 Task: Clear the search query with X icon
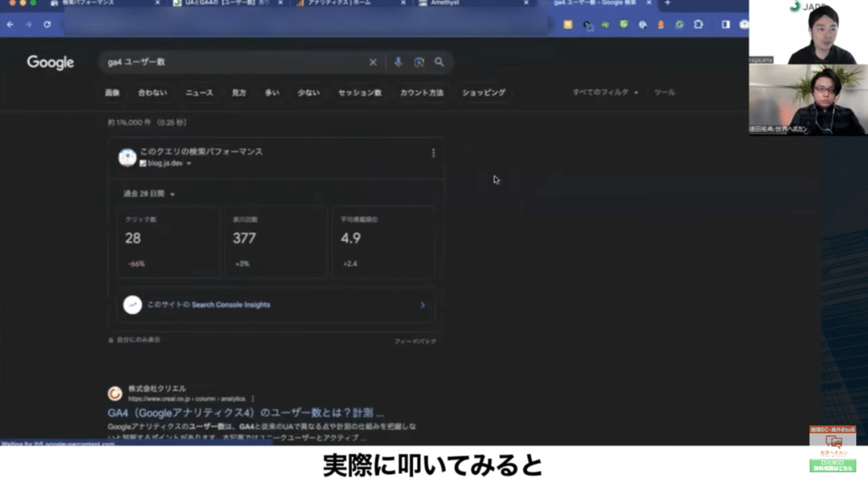point(373,62)
